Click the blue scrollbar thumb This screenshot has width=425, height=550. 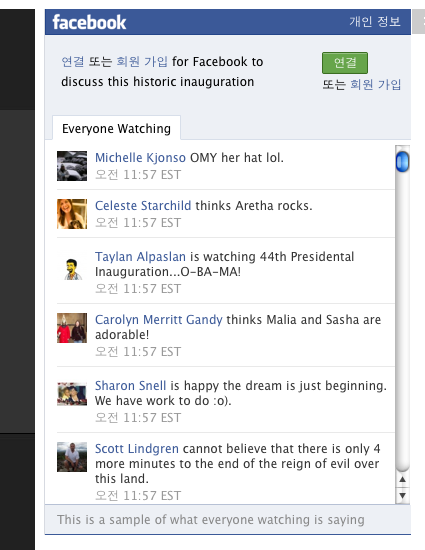[x=403, y=162]
